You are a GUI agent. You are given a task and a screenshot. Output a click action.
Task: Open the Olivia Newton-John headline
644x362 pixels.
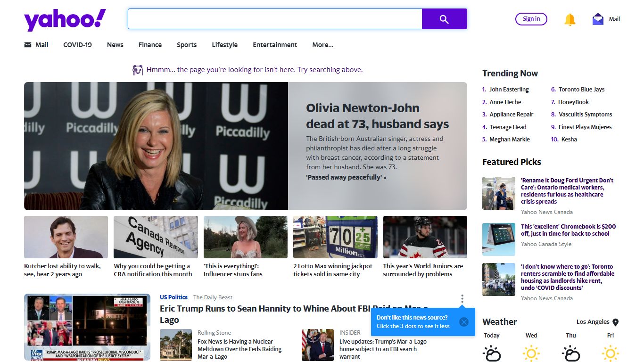point(378,116)
